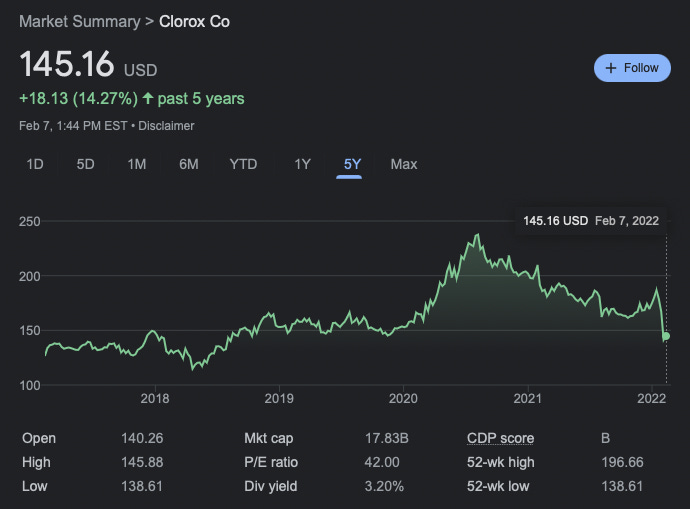Switch to the 1M range tab
The height and width of the screenshot is (509, 690).
pyautogui.click(x=136, y=164)
